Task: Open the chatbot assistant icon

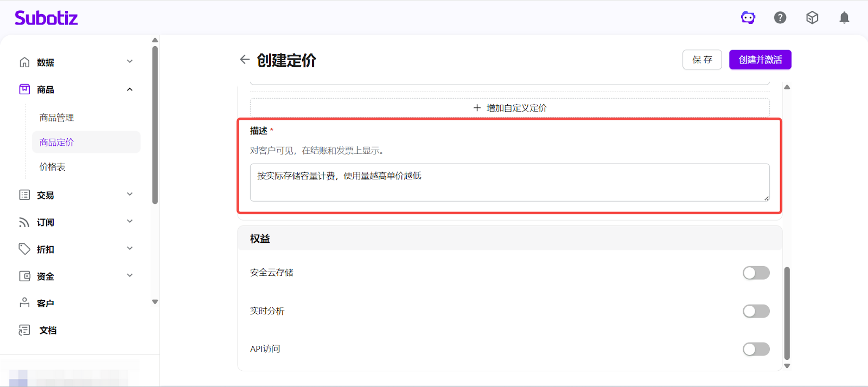Action: point(748,18)
